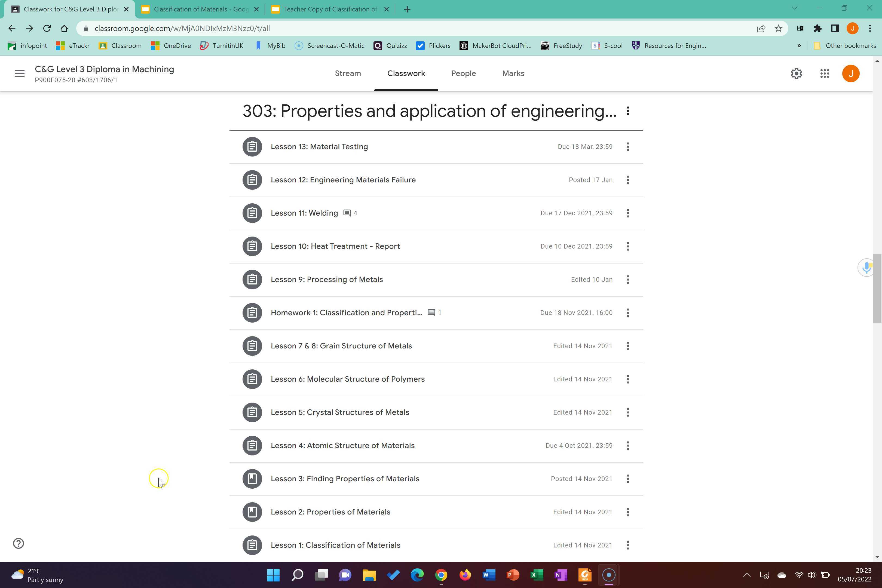This screenshot has width=882, height=588.
Task: Open the main navigation hamburger menu
Action: coord(19,73)
